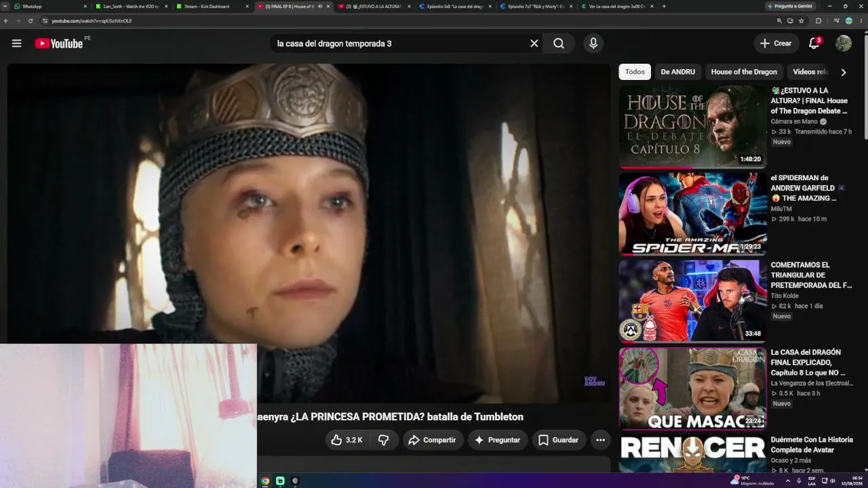
Task: Ask about the video with Preguntar
Action: coord(497,440)
